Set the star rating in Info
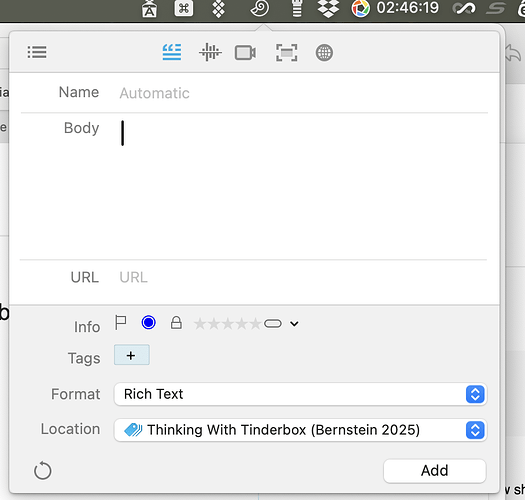This screenshot has height=500, width=525. pyautogui.click(x=227, y=324)
